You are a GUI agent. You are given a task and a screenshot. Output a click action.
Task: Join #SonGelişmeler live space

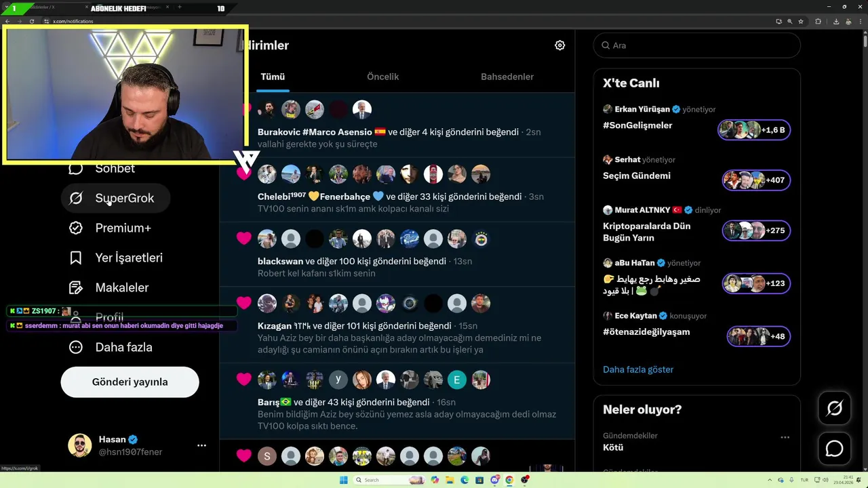637,125
